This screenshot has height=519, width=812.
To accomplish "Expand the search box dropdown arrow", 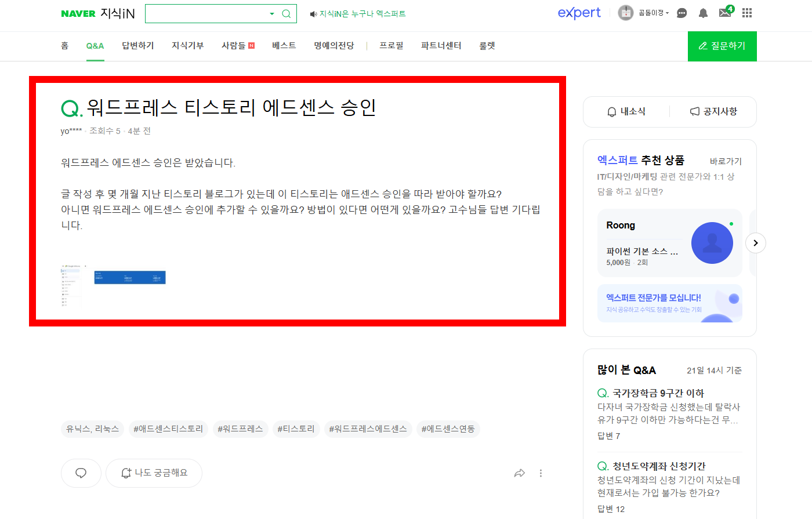I will (x=272, y=14).
